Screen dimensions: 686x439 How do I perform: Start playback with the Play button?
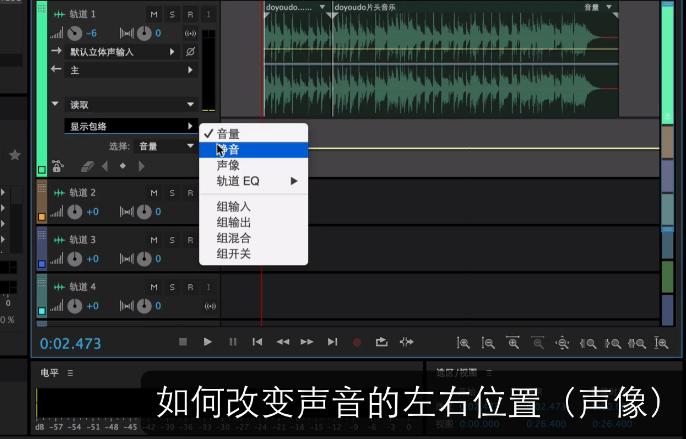(x=208, y=342)
